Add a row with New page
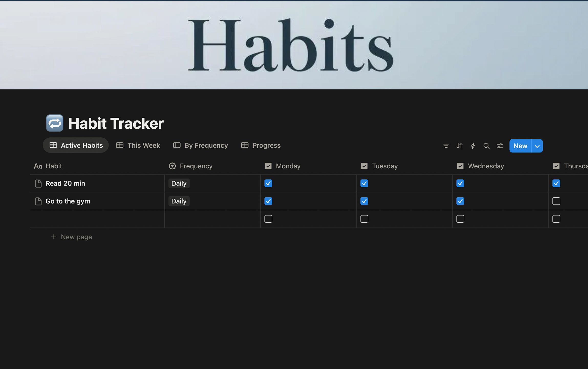This screenshot has height=369, width=588. pos(71,237)
